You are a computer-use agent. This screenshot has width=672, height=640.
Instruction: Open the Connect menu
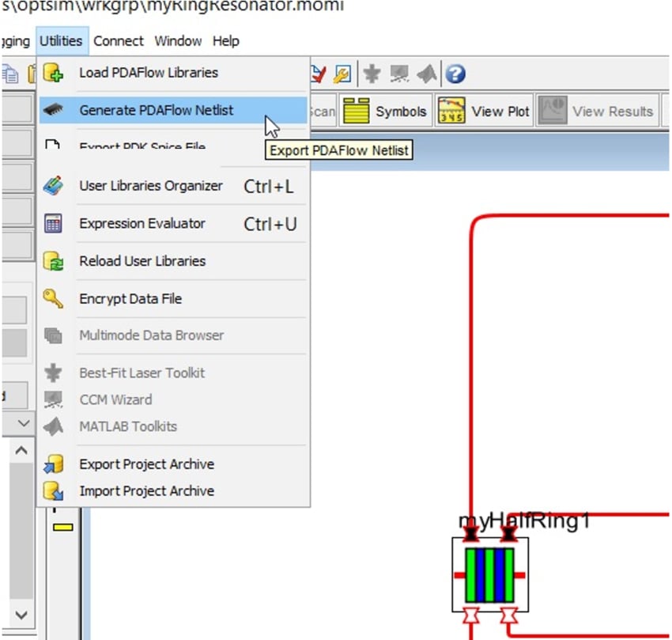118,40
